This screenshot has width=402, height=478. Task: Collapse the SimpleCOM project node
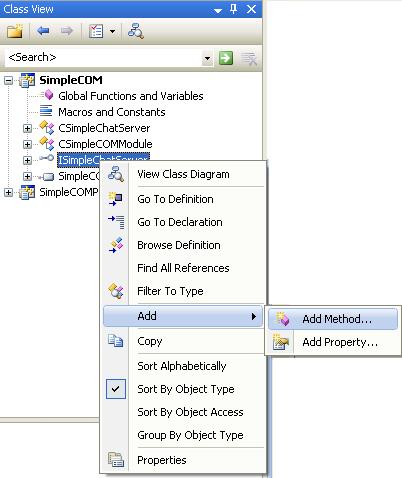click(x=9, y=80)
